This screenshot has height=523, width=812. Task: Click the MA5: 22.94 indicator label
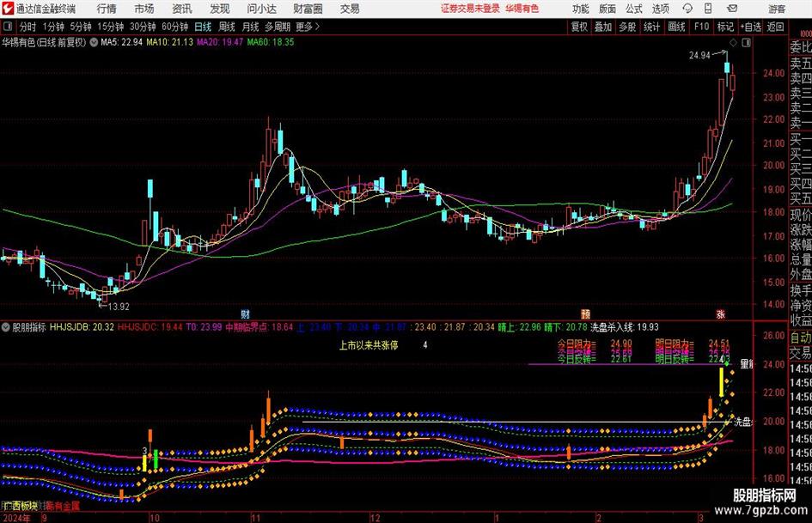[121, 42]
